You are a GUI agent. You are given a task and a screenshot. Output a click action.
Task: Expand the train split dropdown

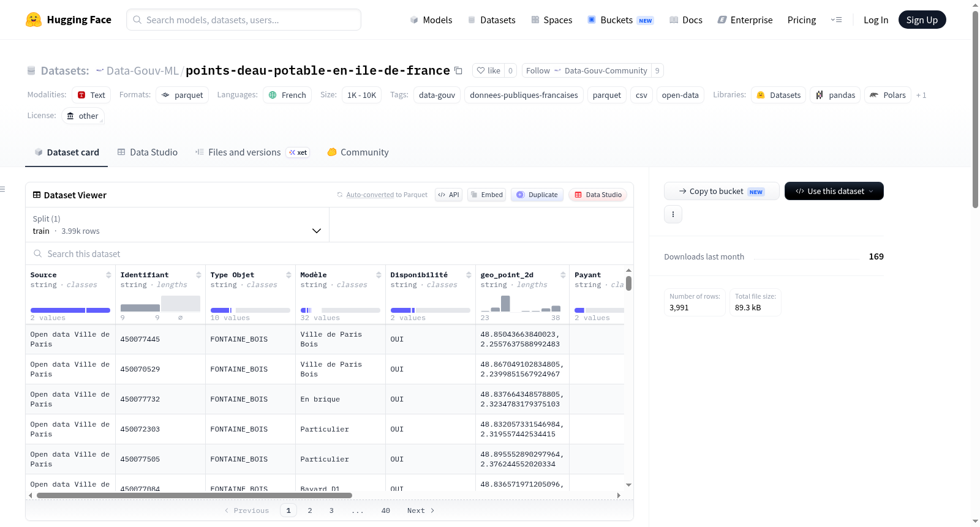pos(178,225)
